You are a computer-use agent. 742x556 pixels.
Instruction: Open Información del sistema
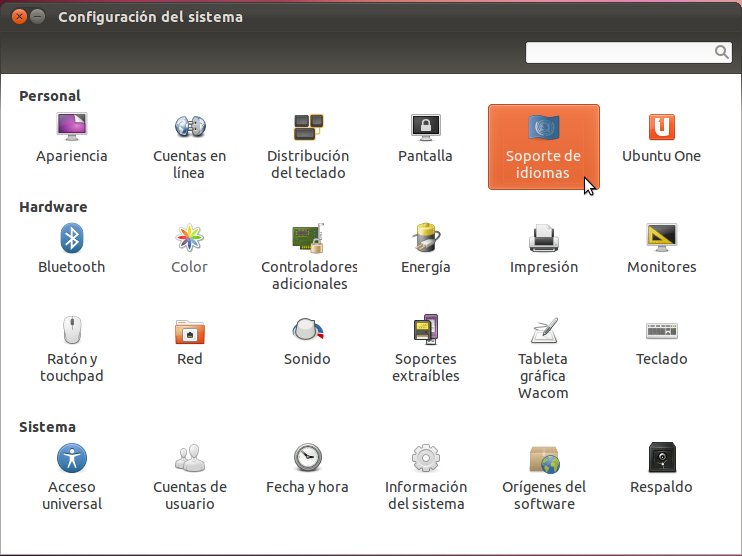click(x=425, y=477)
